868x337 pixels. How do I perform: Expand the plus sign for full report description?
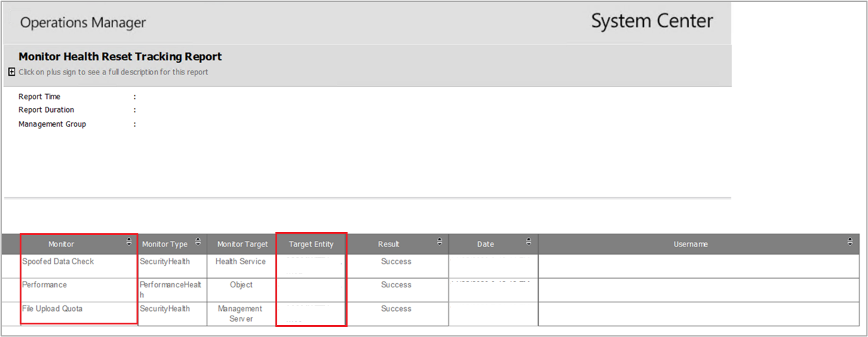(x=11, y=72)
